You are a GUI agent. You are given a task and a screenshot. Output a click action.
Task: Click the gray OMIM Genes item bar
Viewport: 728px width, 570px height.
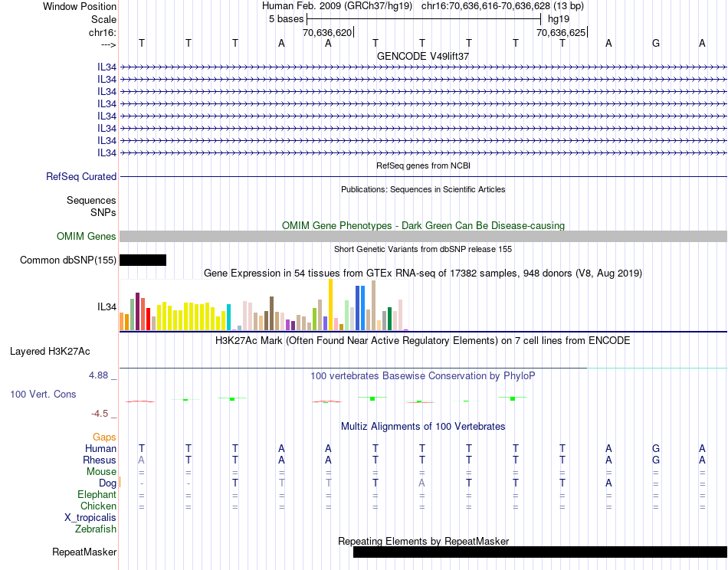(x=423, y=236)
